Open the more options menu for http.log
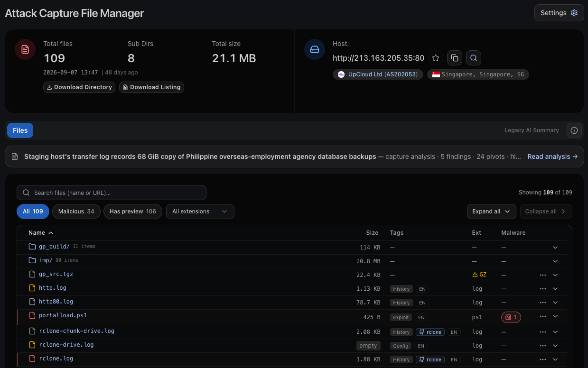Viewport: 588px width, 368px height. point(543,289)
